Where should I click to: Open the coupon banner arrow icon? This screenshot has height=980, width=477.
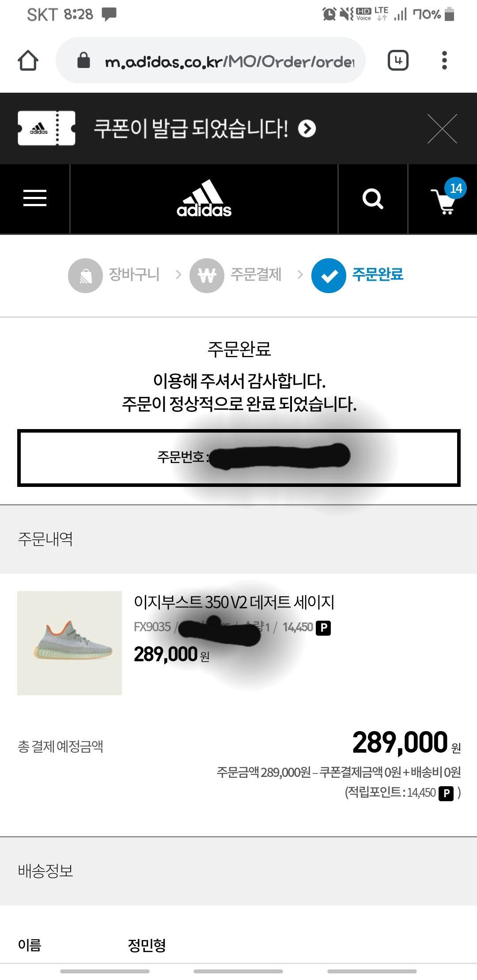[x=307, y=128]
